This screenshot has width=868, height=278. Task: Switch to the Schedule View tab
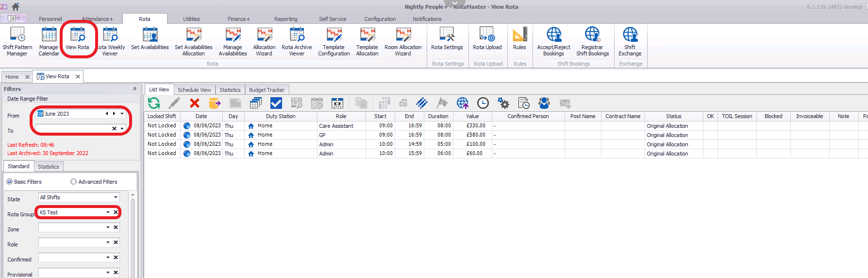point(194,90)
